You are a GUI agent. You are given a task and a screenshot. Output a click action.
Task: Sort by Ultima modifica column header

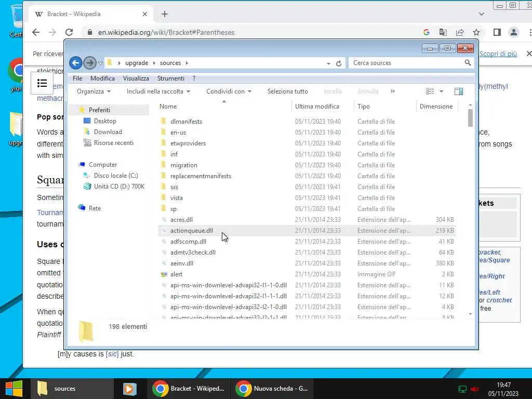pos(317,106)
